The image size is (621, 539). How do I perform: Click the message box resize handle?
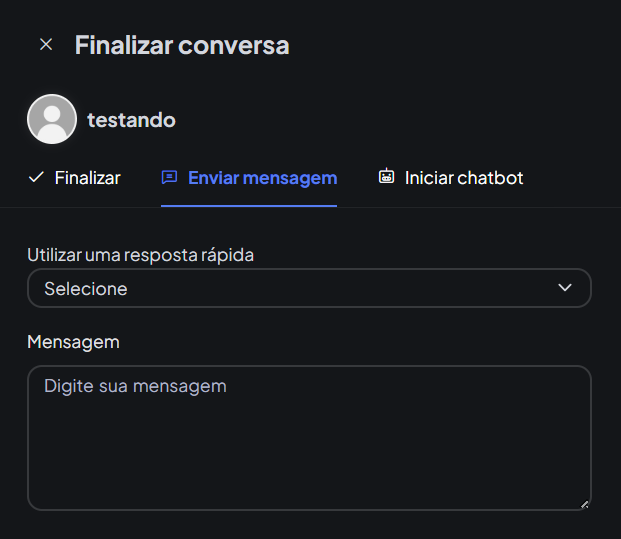coord(585,504)
